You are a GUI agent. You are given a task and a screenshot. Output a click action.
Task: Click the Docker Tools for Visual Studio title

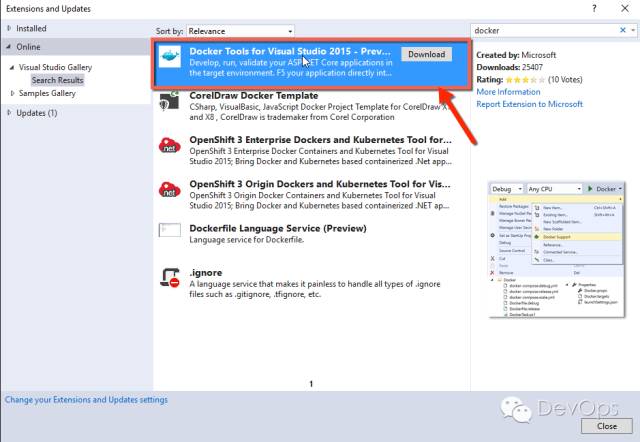290,51
